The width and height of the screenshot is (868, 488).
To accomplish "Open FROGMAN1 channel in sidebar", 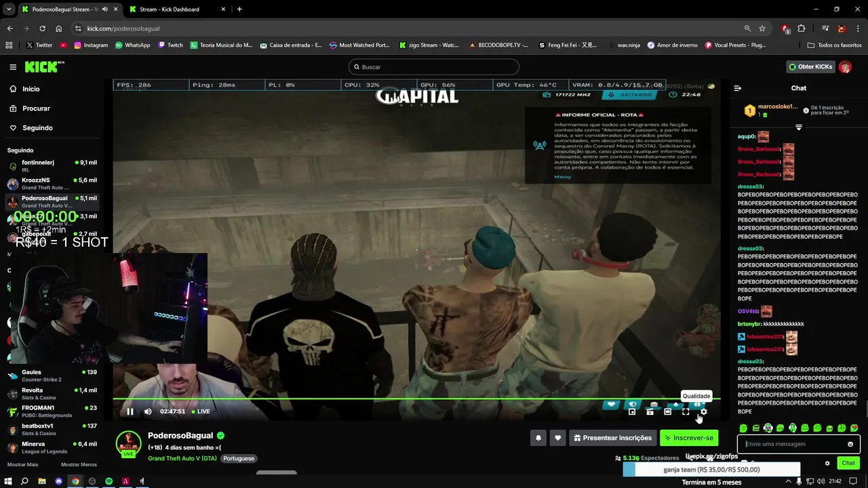I will pyautogui.click(x=52, y=411).
